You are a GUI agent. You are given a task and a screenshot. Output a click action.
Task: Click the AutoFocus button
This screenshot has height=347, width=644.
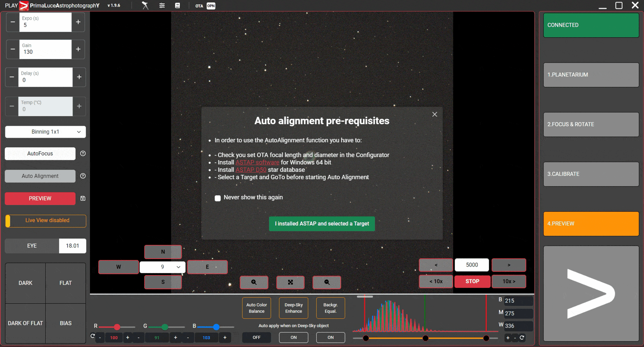40,154
